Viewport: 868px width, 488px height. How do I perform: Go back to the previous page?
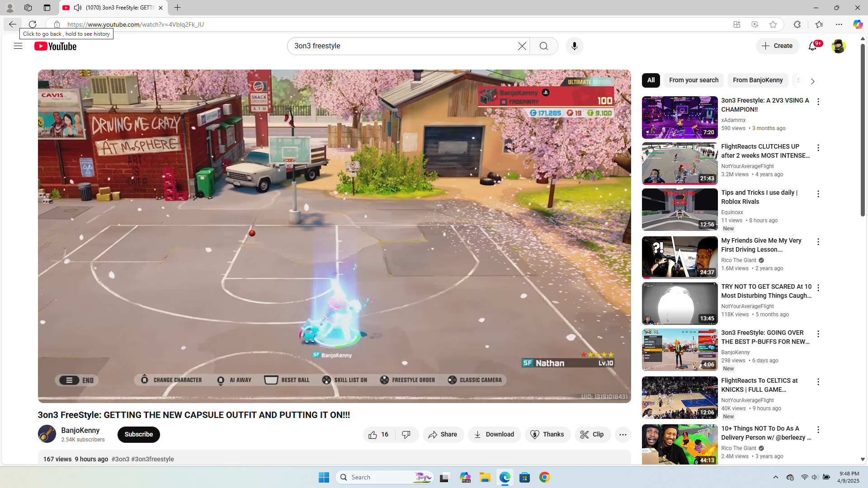(x=12, y=24)
